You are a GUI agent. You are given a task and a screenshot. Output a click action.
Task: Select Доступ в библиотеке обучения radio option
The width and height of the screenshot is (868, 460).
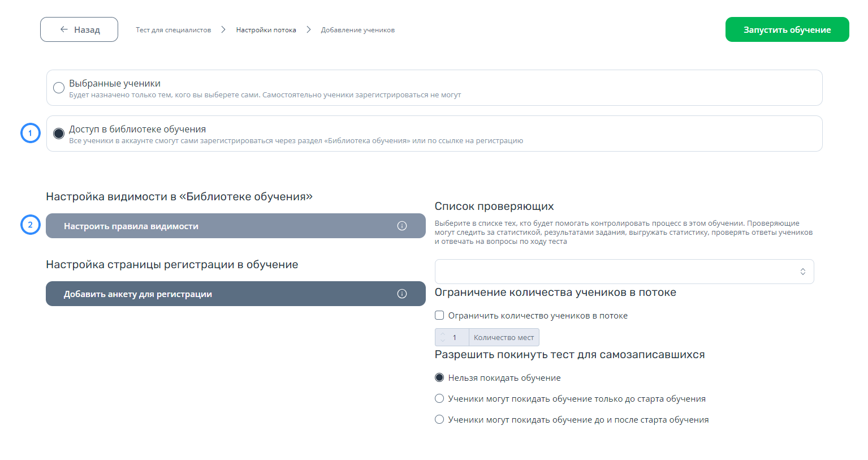59,134
